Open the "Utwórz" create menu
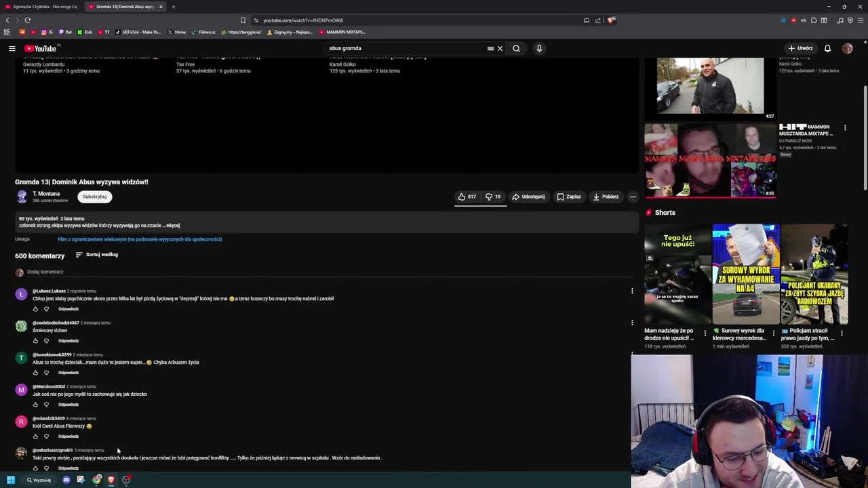This screenshot has height=488, width=868. coord(800,48)
